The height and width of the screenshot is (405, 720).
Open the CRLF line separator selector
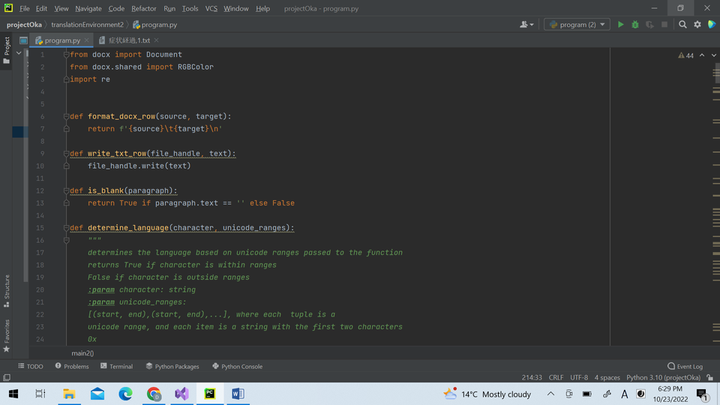[x=556, y=378]
